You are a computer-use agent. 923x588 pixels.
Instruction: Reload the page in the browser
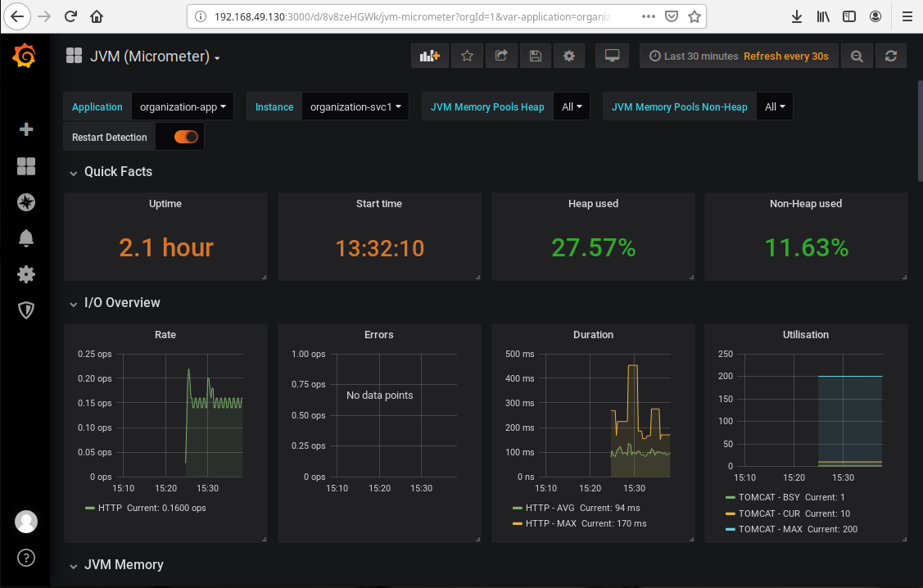[x=70, y=16]
